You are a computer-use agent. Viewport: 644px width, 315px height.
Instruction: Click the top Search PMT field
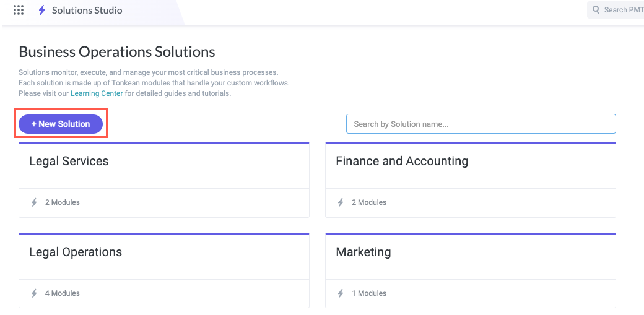(x=622, y=10)
